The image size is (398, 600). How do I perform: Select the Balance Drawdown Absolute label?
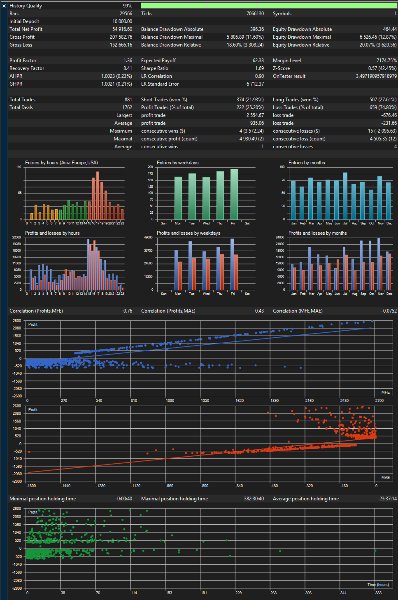point(172,29)
